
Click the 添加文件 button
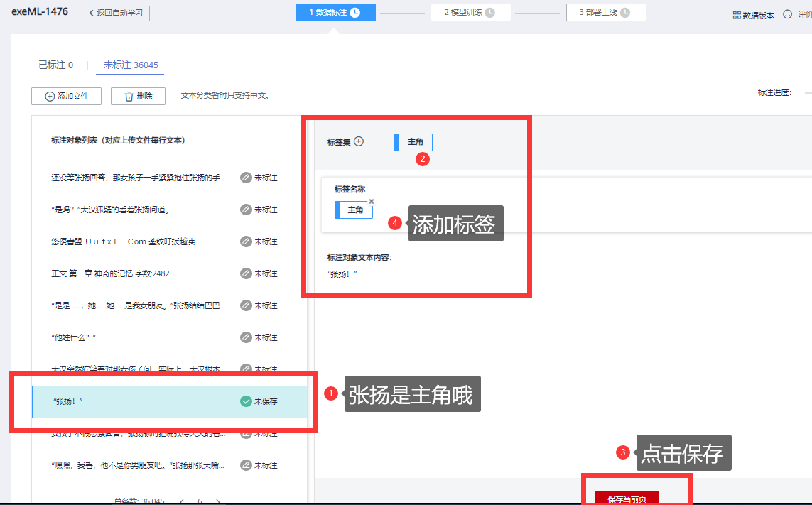point(66,97)
